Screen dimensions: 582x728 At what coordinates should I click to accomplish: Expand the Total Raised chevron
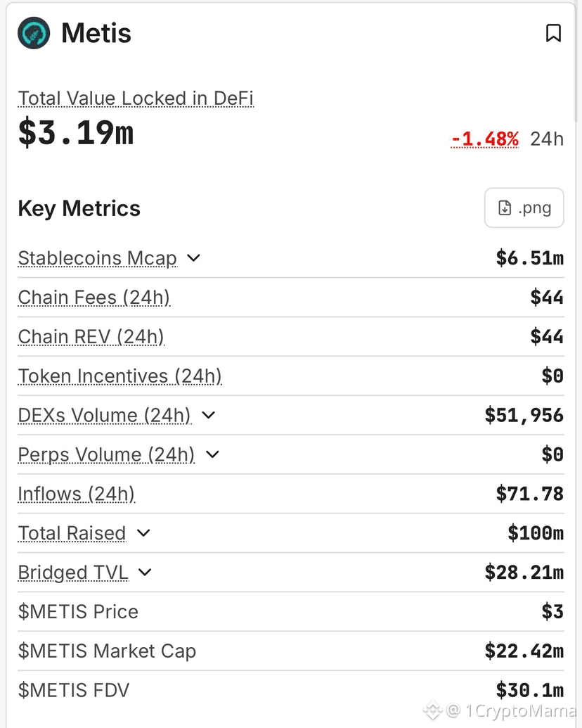pyautogui.click(x=144, y=533)
